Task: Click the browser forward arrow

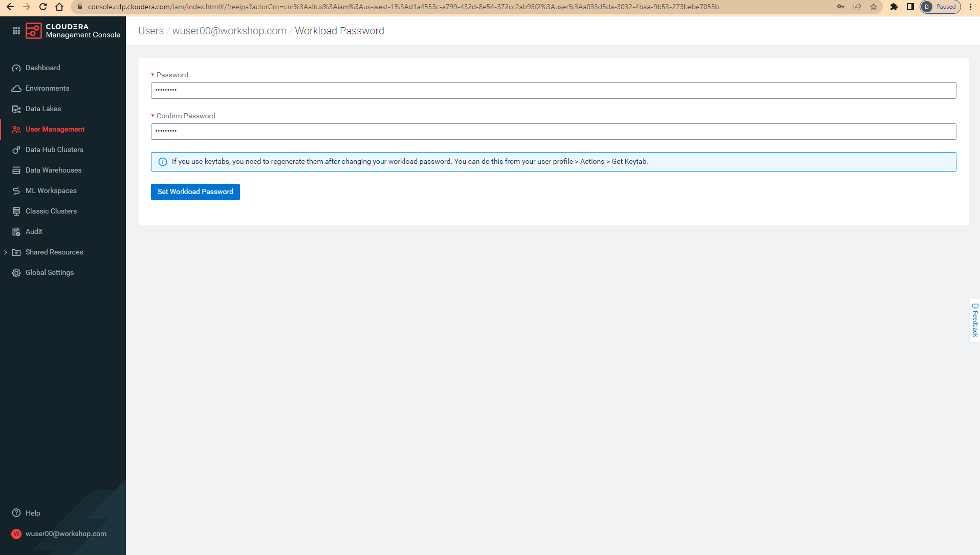Action: [27, 7]
